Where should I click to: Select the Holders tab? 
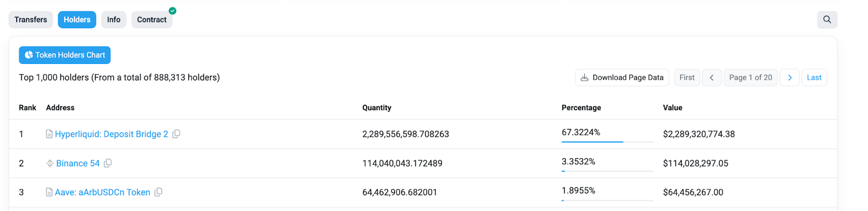[77, 20]
